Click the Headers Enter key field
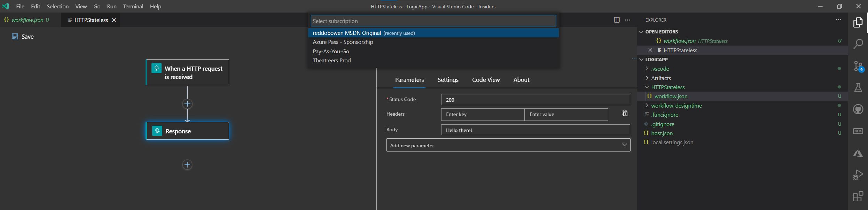The width and height of the screenshot is (868, 210). point(483,114)
